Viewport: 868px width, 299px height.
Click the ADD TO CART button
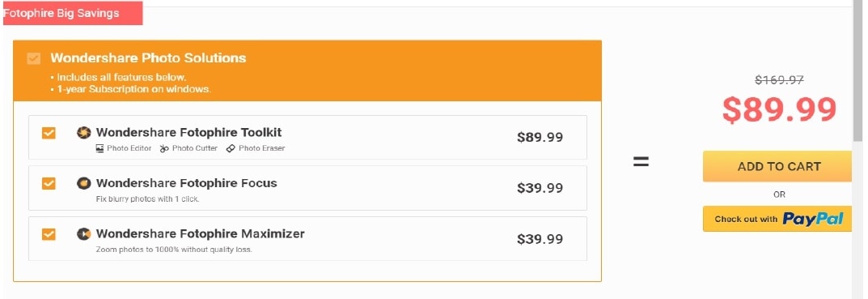tap(777, 166)
